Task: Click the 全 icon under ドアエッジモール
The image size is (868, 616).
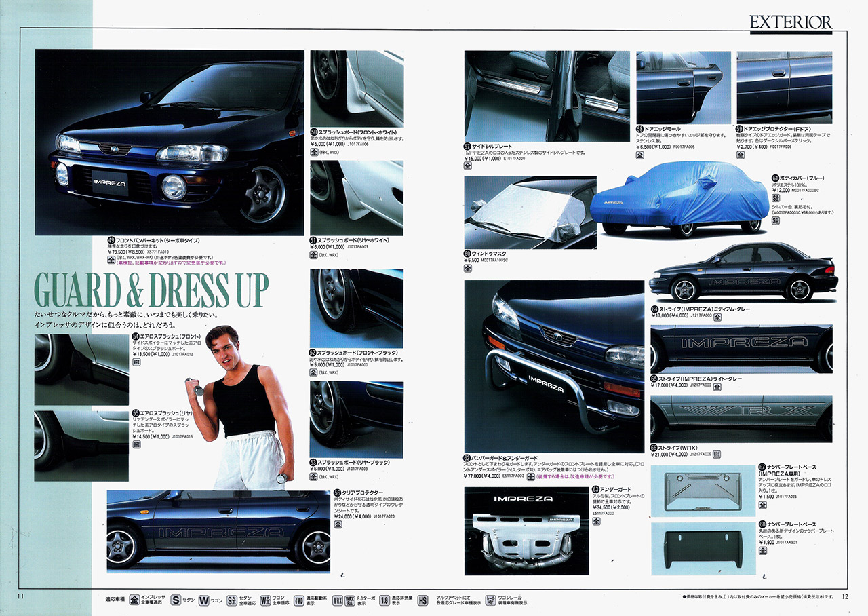Action: pos(639,155)
